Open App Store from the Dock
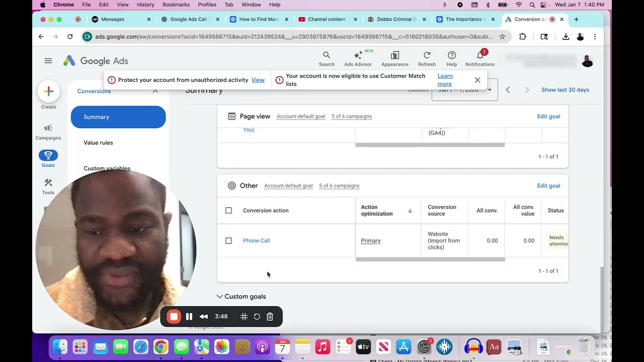Screen dimensions: 644x362 coord(404,347)
